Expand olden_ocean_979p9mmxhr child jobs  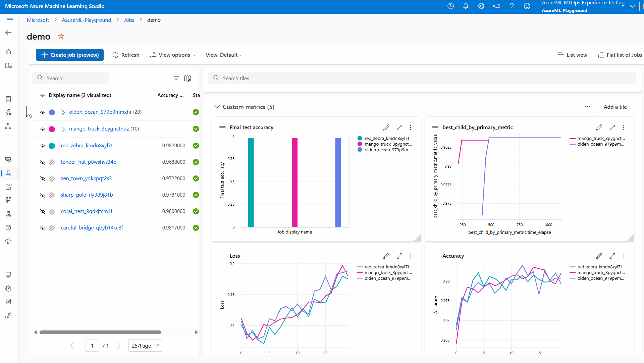click(x=63, y=112)
